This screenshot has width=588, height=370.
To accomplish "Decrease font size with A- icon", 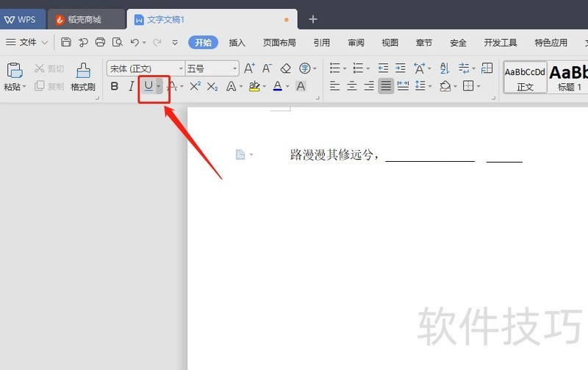I will pos(267,68).
